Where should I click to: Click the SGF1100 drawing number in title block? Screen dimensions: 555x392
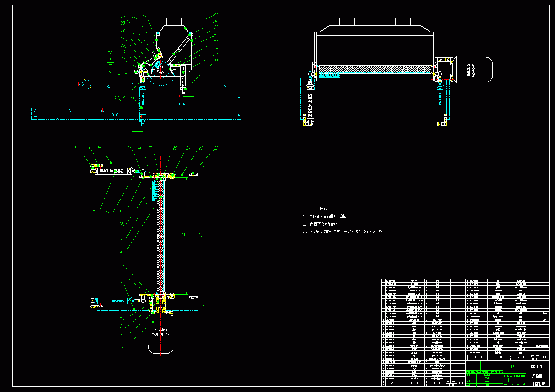(x=537, y=367)
